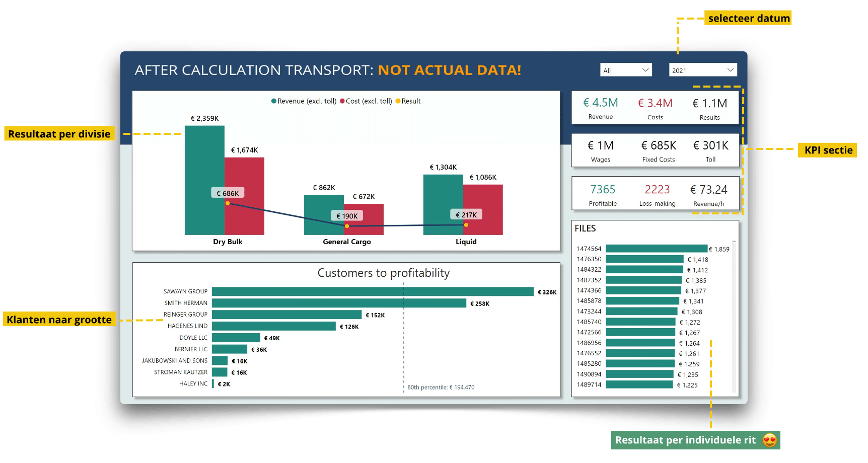Click the € 217K result data point
Screen dimensions: 868x463
[x=466, y=225]
